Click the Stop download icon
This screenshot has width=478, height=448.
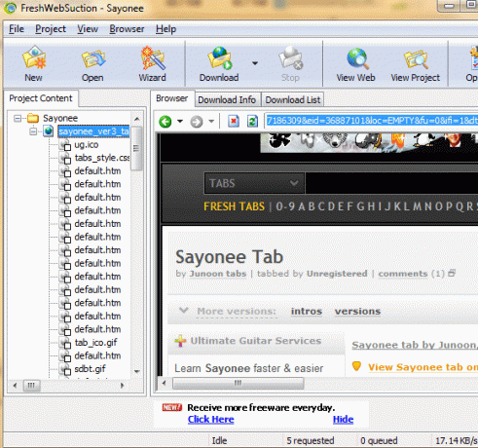click(290, 58)
